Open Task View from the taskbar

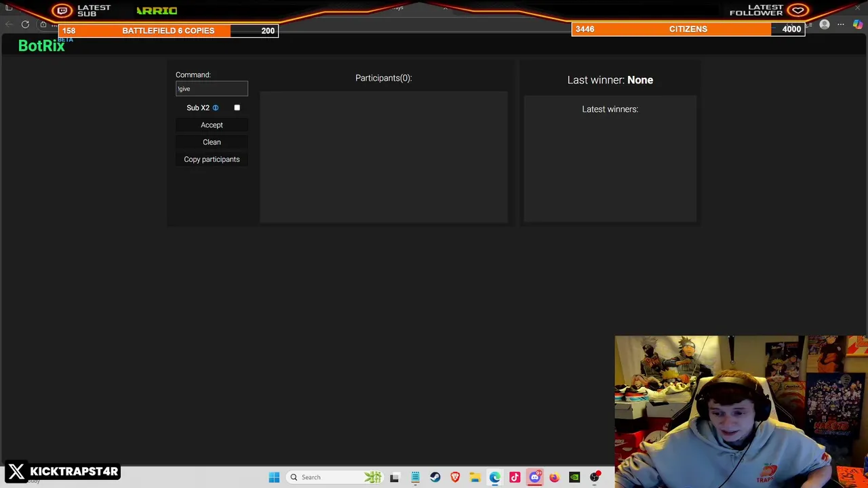(395, 477)
